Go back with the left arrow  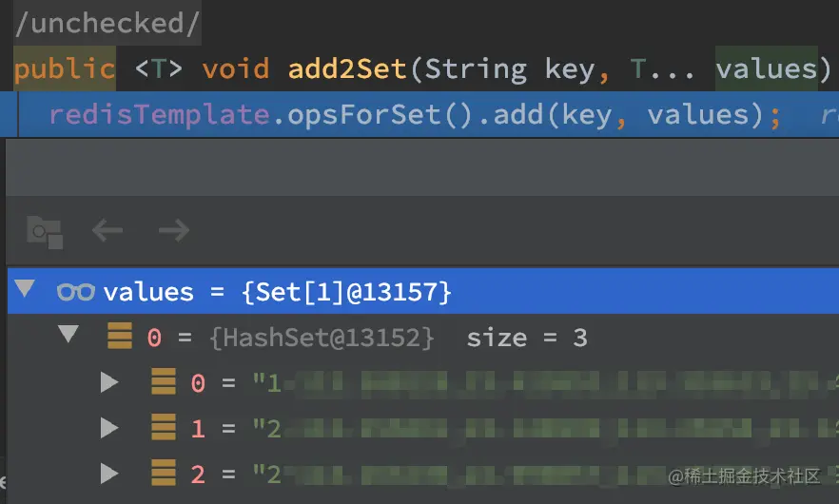coord(107,230)
